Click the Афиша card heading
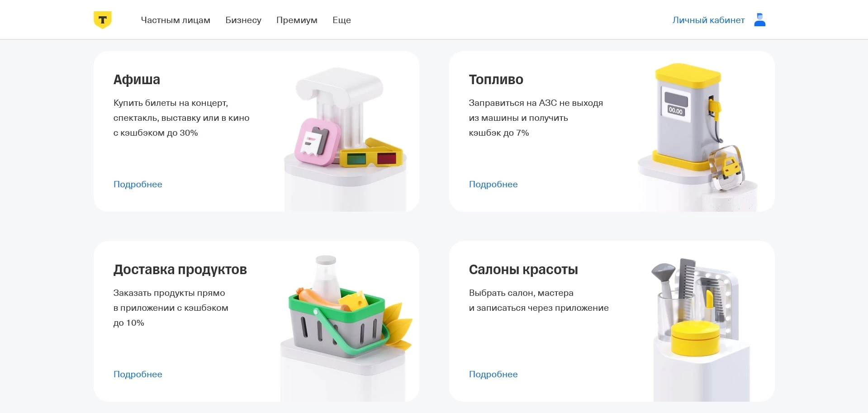 137,80
